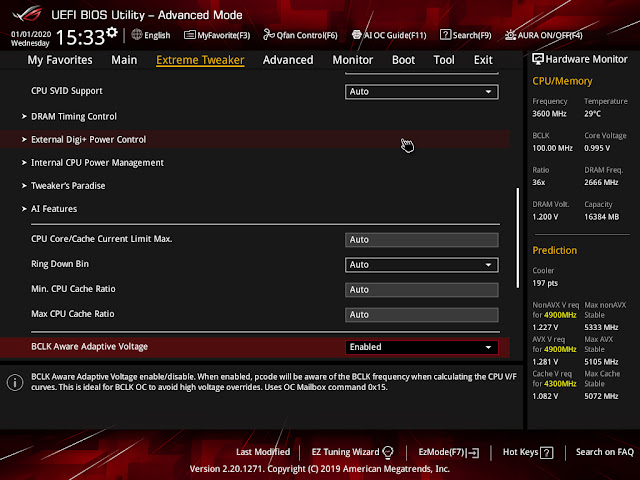
Task: Click the CPU/Memory section heading
Action: (562, 81)
